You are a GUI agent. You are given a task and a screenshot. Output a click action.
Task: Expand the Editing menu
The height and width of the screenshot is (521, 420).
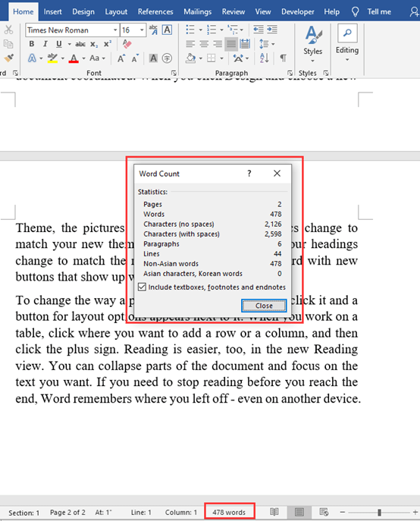point(347,43)
